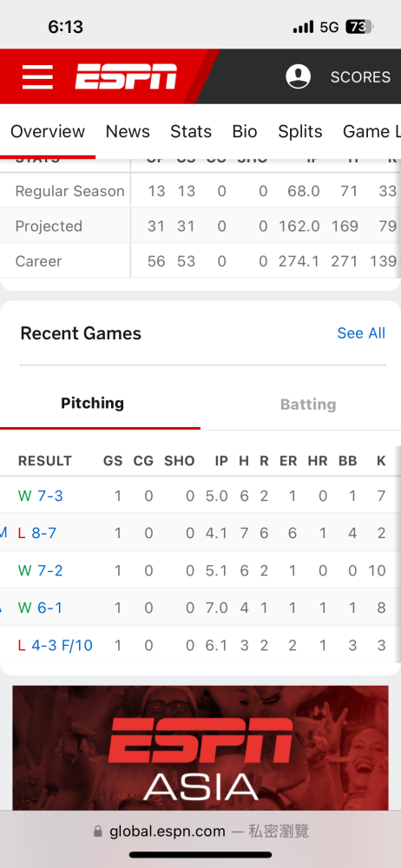Image resolution: width=401 pixels, height=868 pixels.
Task: Open the Stats tab
Action: point(191,131)
